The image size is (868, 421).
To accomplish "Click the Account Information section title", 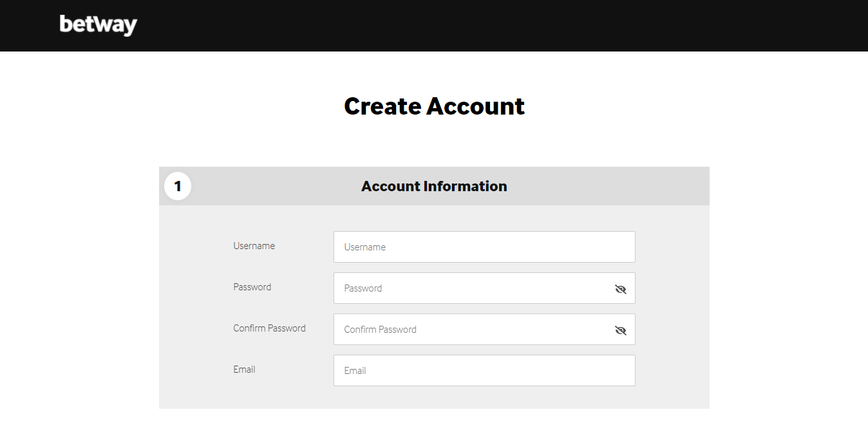I will click(x=434, y=186).
